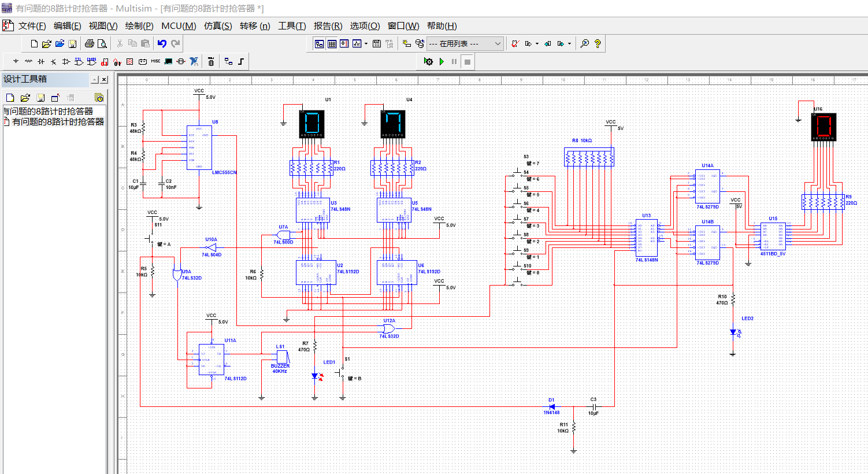Open the component wizard icon
The image size is (868, 474).
pos(406,43)
